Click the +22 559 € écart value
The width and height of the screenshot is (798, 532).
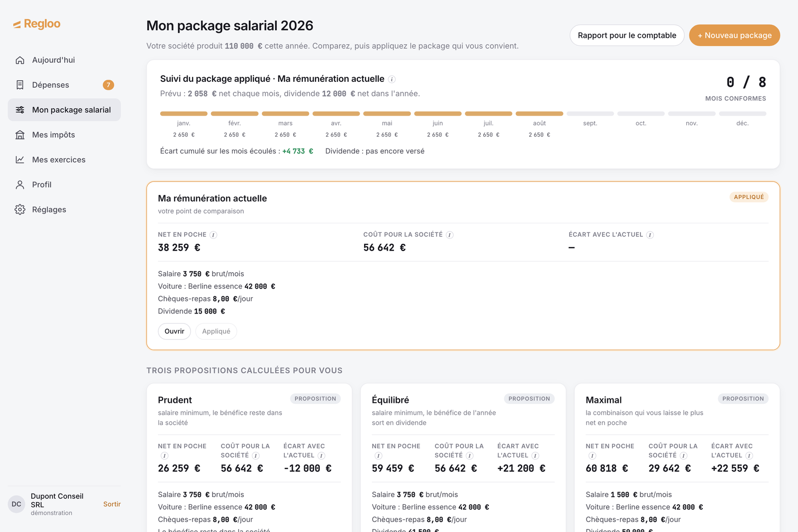pos(735,469)
